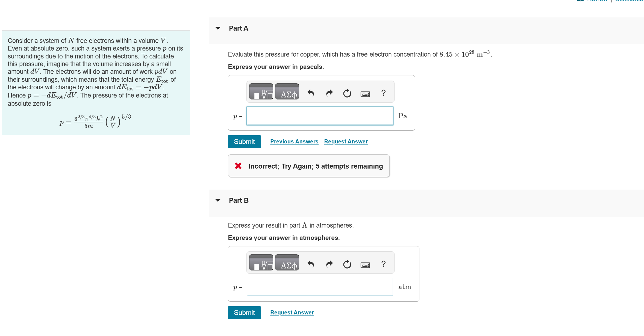Image resolution: width=644 pixels, height=336 pixels.
Task: Click the atmospheres answer input field
Action: pos(320,287)
